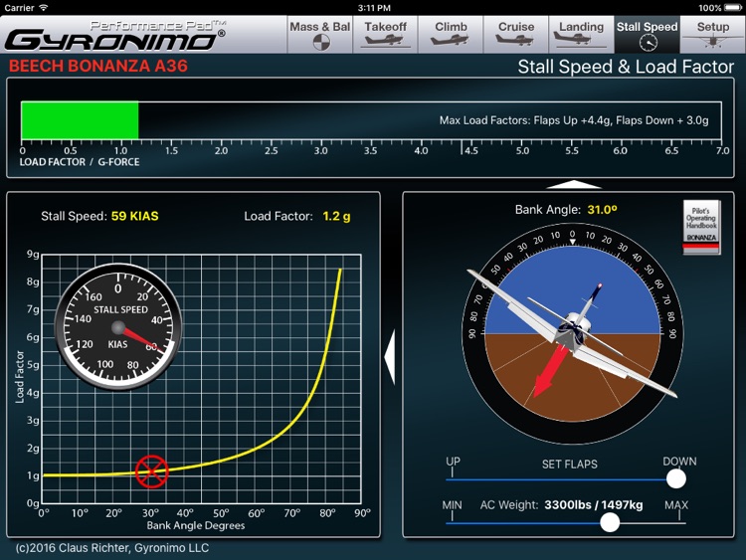Click the MAX weight label
Image resolution: width=746 pixels, height=560 pixels.
(x=676, y=505)
